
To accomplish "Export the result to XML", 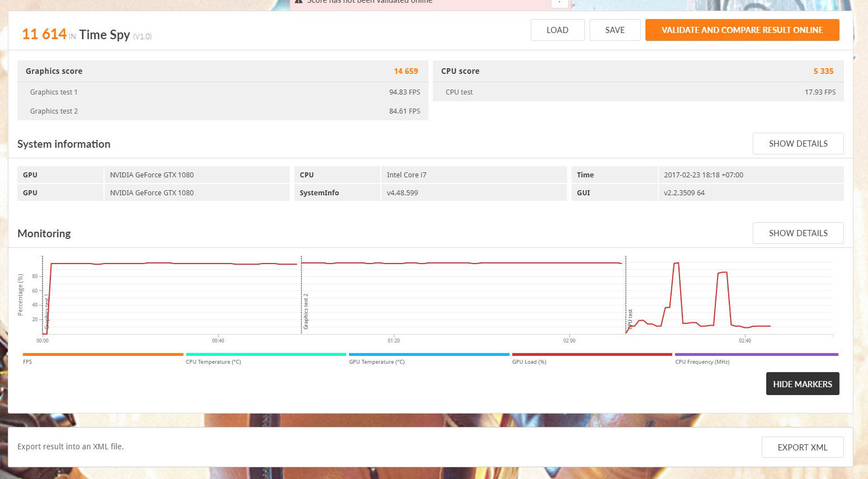I will tap(802, 447).
